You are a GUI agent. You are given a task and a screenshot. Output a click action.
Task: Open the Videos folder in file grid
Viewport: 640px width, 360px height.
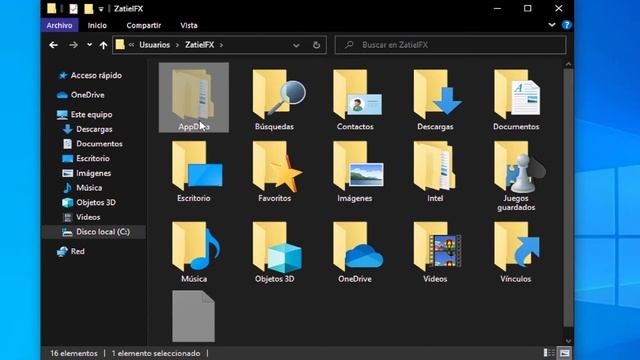pyautogui.click(x=437, y=247)
